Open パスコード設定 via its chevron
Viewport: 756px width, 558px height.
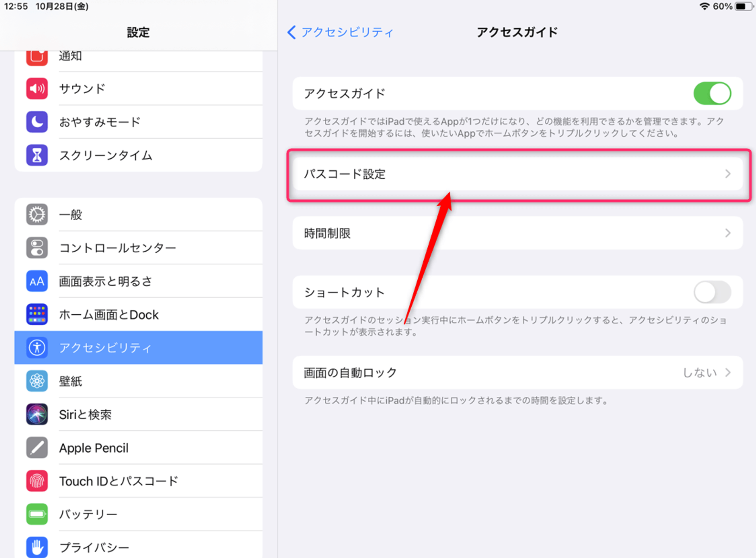click(x=728, y=174)
